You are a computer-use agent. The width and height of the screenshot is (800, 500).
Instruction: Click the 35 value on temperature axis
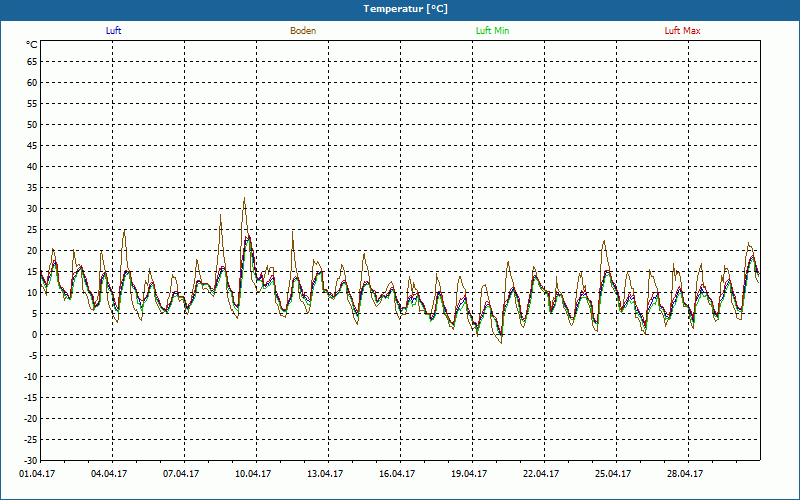point(32,188)
